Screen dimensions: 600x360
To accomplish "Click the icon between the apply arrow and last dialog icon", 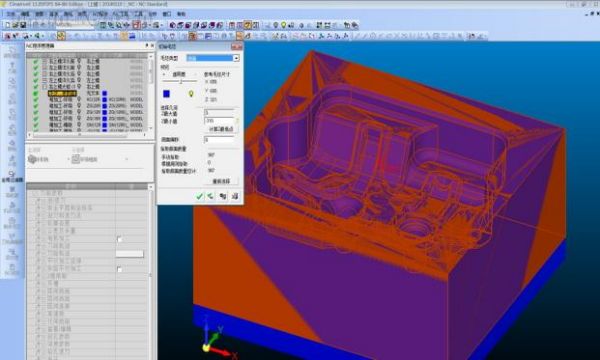I will click(223, 196).
